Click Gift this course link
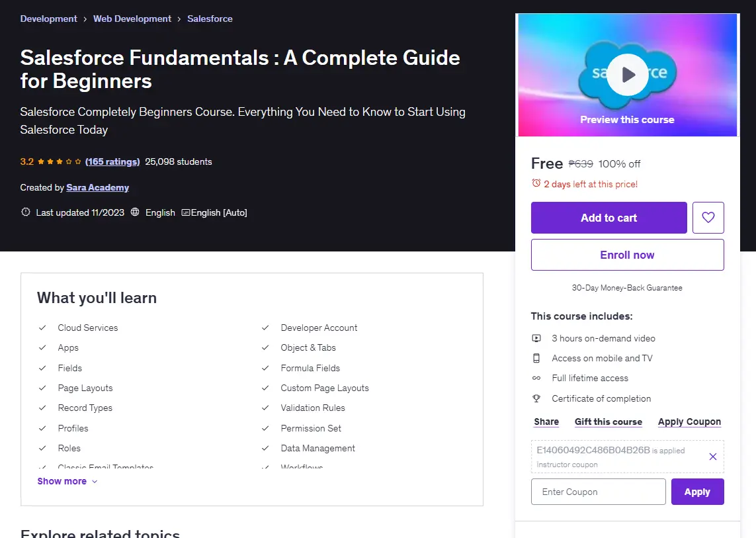Viewport: 756px width, 538px height. [609, 422]
